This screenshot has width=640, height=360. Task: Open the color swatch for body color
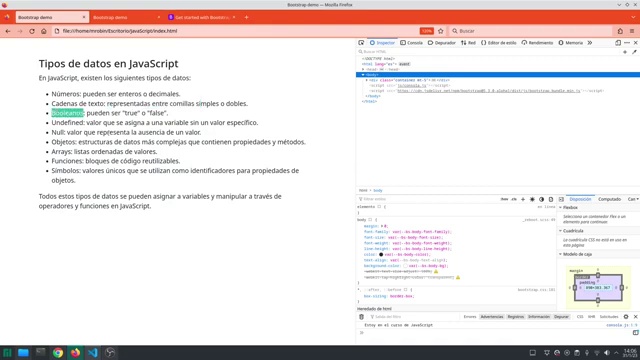(x=381, y=254)
